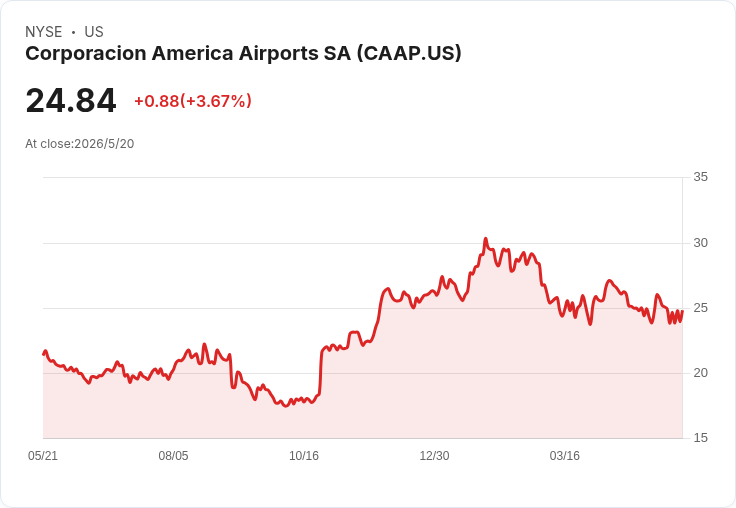The image size is (736, 508).
Task: Click the Corporacion America Airports SA title
Action: tap(243, 54)
